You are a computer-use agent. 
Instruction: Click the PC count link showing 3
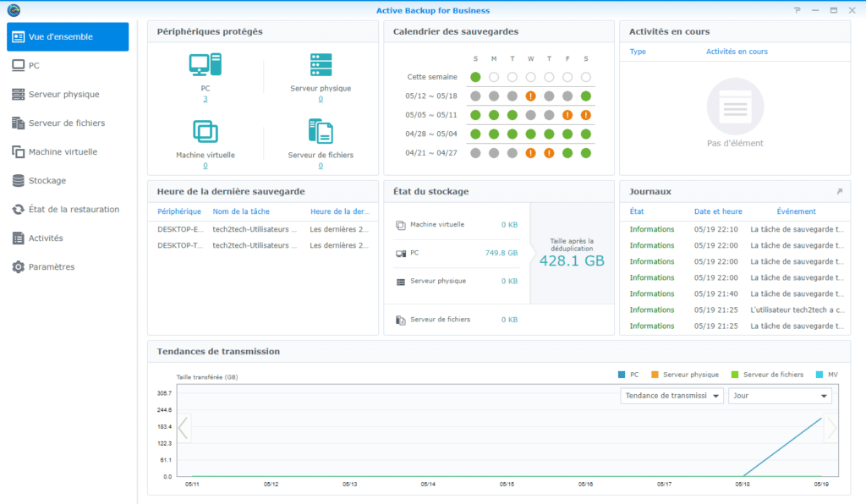[205, 99]
